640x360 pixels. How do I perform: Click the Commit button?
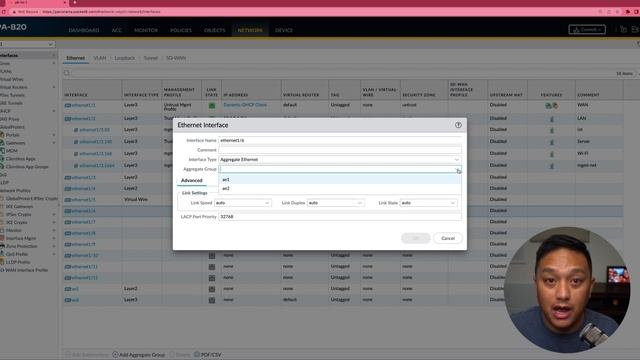587,29
